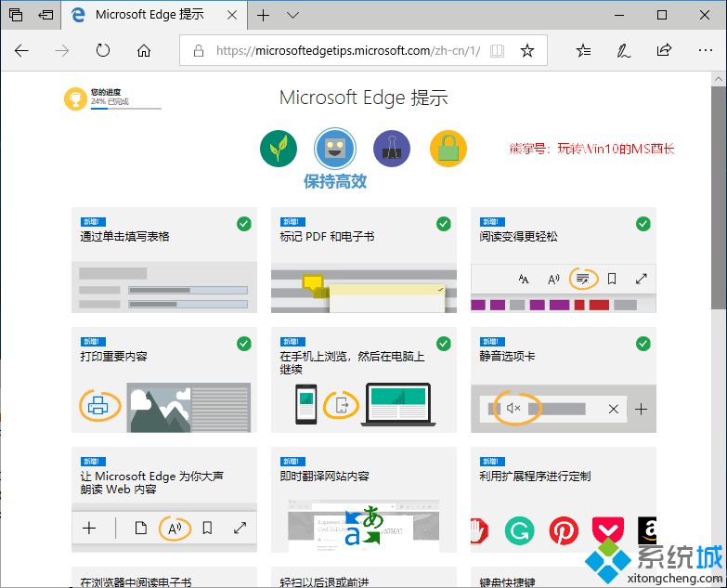Click the Pocket extension icon

(x=608, y=529)
